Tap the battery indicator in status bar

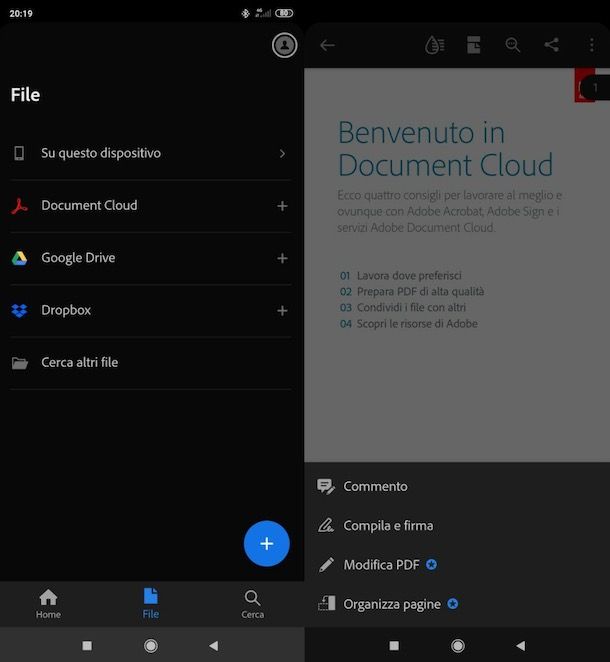(x=284, y=14)
